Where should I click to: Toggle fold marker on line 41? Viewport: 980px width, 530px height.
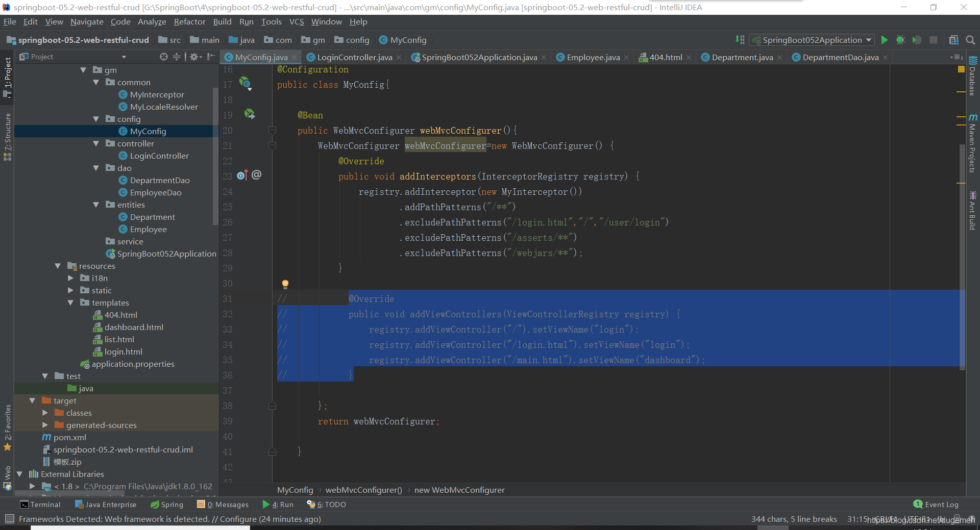tap(272, 452)
